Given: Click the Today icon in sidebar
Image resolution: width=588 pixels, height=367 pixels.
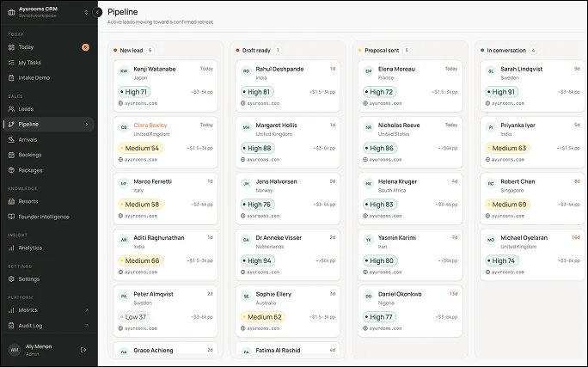Looking at the screenshot, I should pos(11,47).
